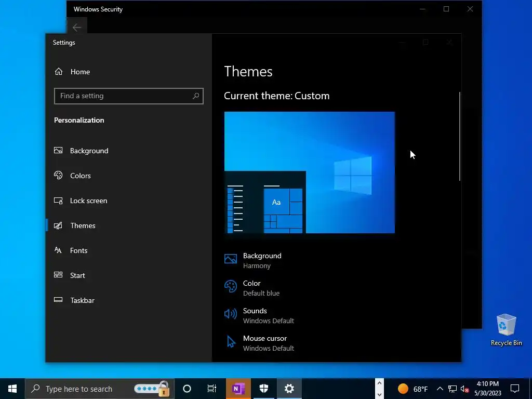Open theme Sounds option

pos(259,315)
